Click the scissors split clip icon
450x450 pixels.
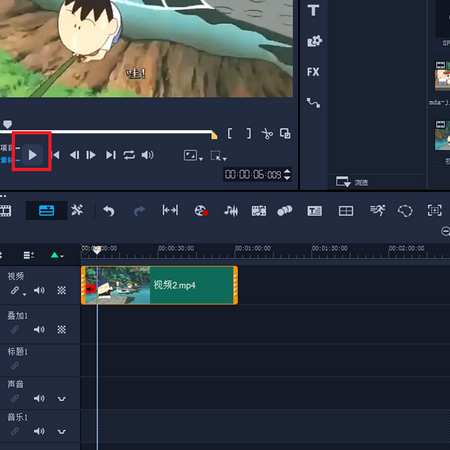click(x=267, y=134)
